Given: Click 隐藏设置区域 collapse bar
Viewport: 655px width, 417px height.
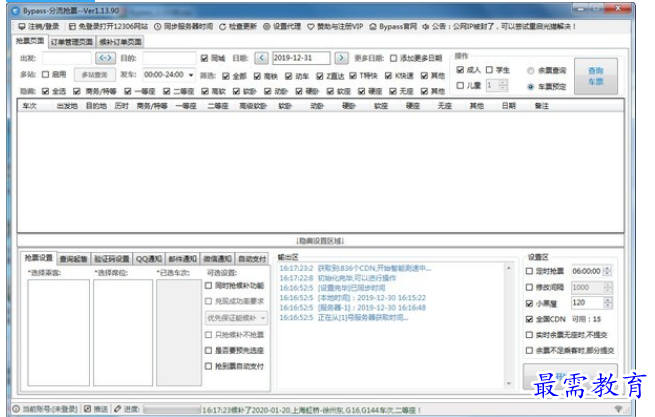Looking at the screenshot, I should [320, 241].
